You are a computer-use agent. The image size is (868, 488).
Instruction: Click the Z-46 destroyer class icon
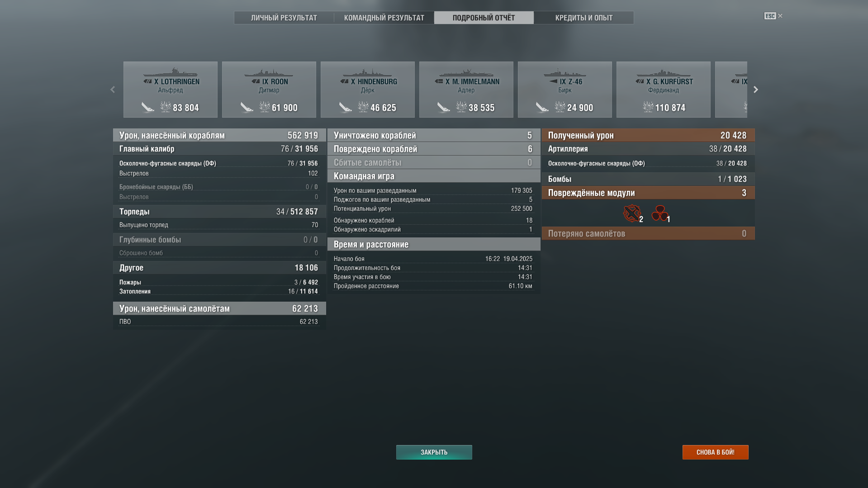(x=553, y=81)
